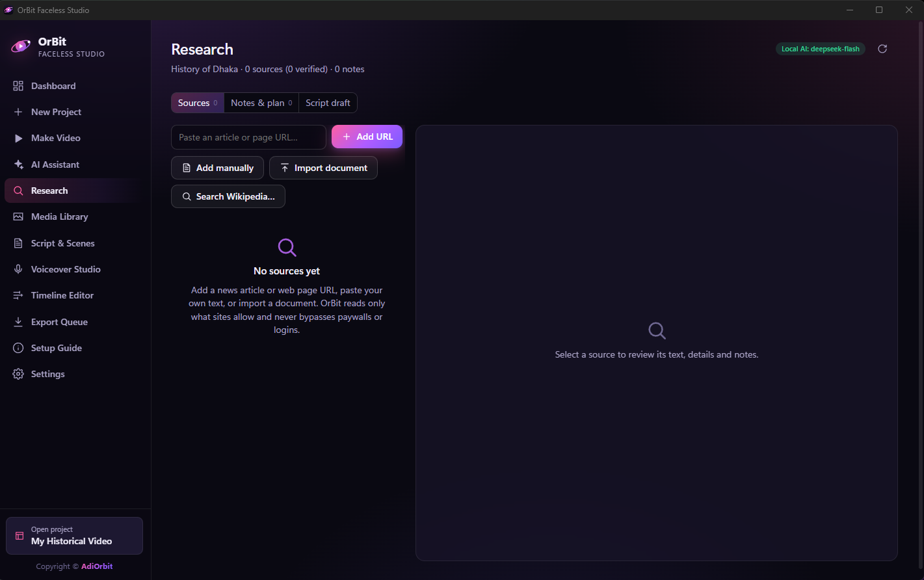This screenshot has width=924, height=580.
Task: Maximize the OrBit Faceless Studio window
Action: 879,10
